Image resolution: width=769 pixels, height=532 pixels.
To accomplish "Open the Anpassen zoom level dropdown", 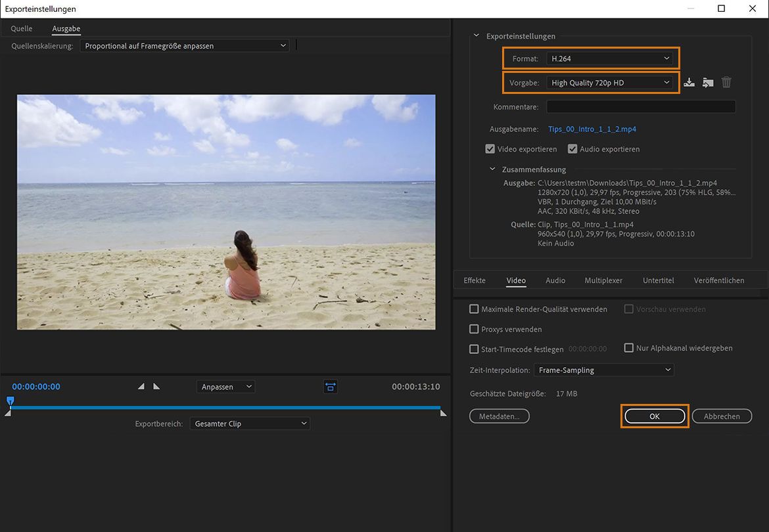I will (225, 386).
